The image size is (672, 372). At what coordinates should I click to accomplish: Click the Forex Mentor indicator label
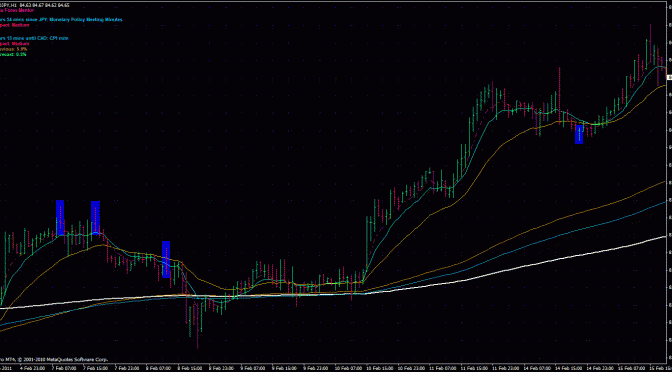tap(17, 10)
